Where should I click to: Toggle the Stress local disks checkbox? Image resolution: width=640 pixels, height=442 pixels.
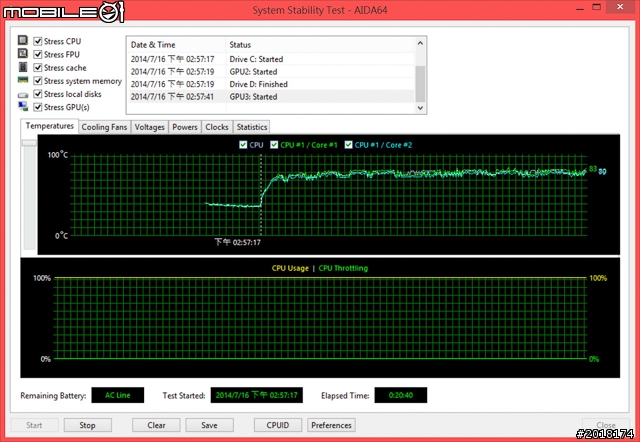click(38, 94)
